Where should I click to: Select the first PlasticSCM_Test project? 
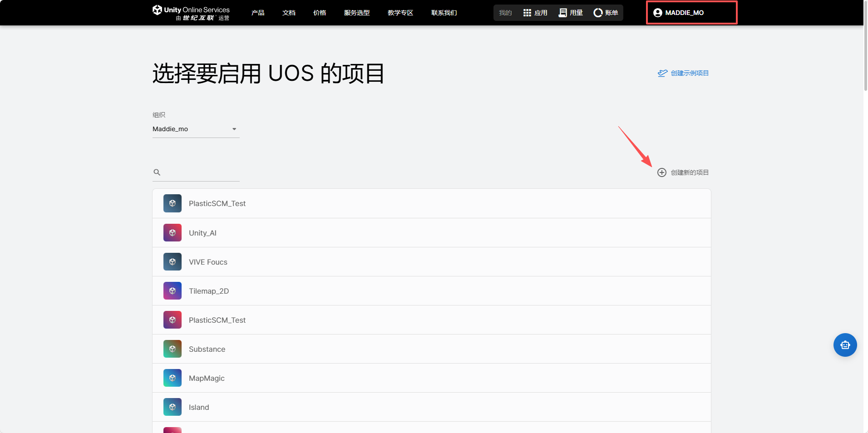click(x=431, y=203)
